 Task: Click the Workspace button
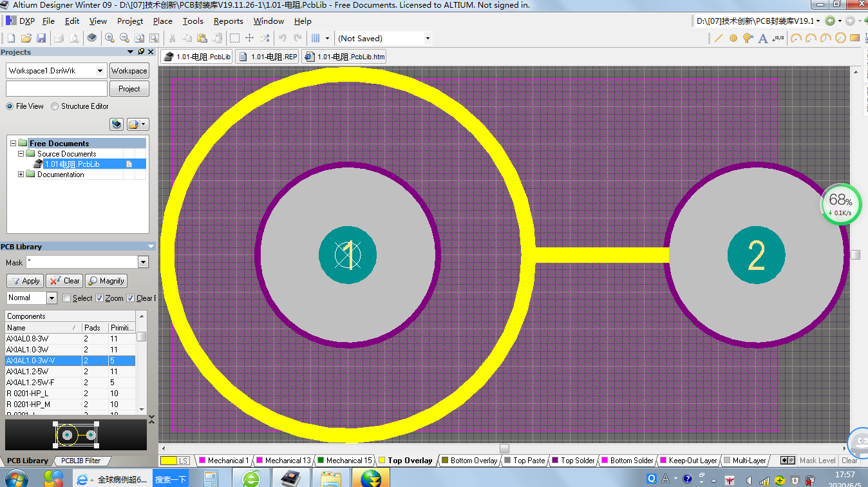(129, 71)
